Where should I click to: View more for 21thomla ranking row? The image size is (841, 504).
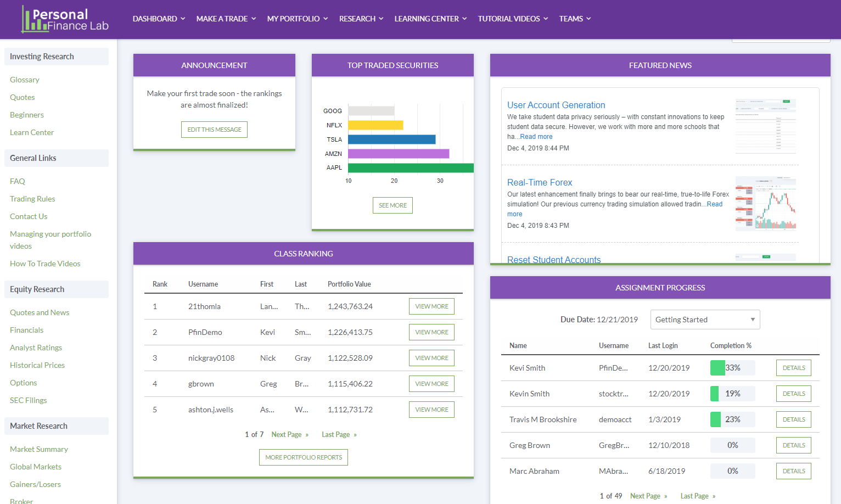point(431,306)
